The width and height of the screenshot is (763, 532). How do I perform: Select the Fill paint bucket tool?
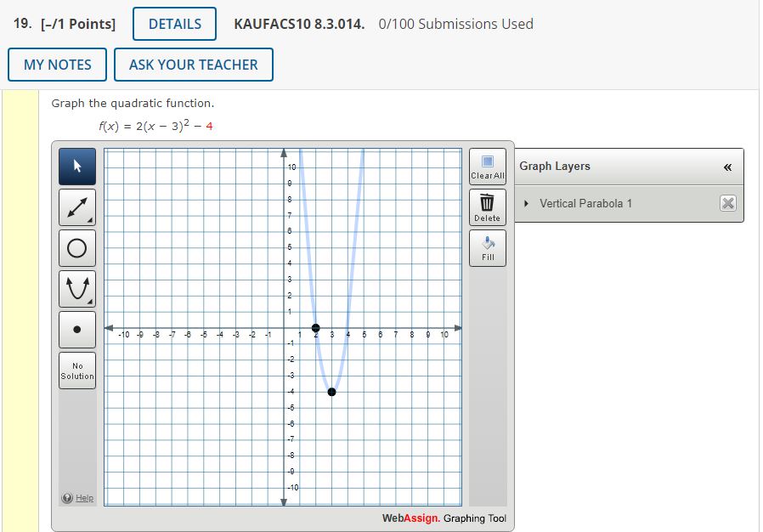487,246
